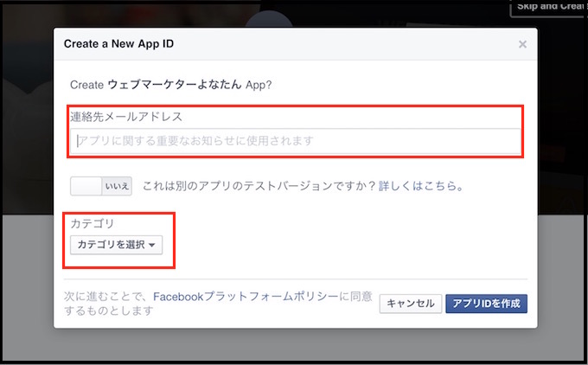Image resolution: width=588 pixels, height=365 pixels.
Task: Click the 連絡先メールアドレス email input field
Action: (x=295, y=140)
